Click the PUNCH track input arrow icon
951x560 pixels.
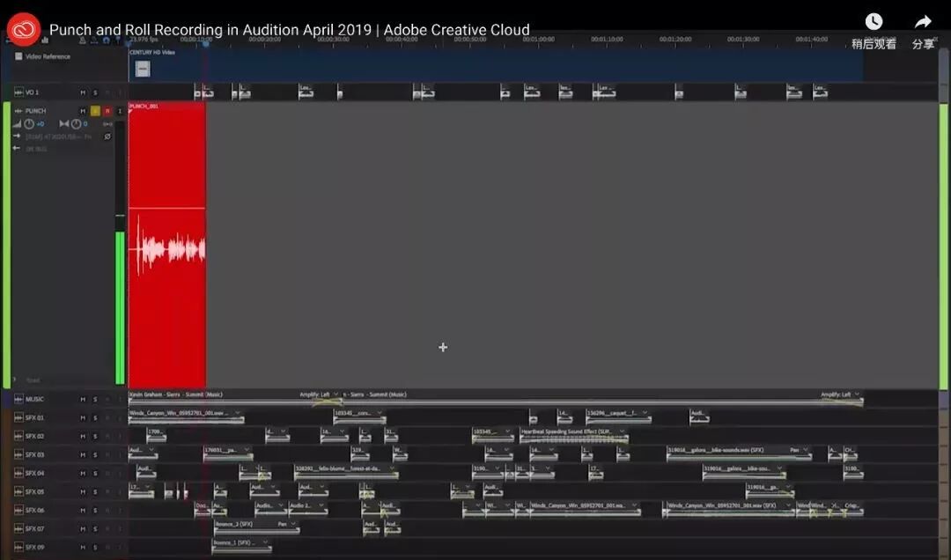tap(17, 136)
